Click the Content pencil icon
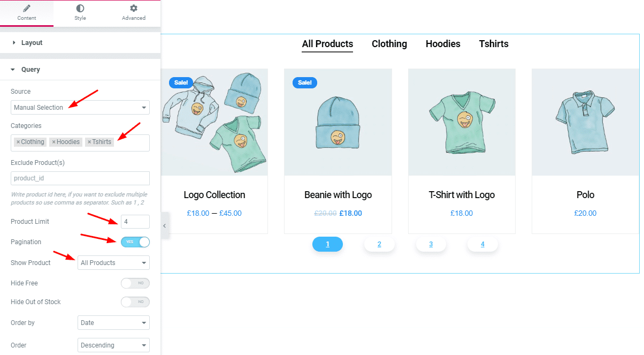This screenshot has height=355, width=644. pyautogui.click(x=27, y=9)
